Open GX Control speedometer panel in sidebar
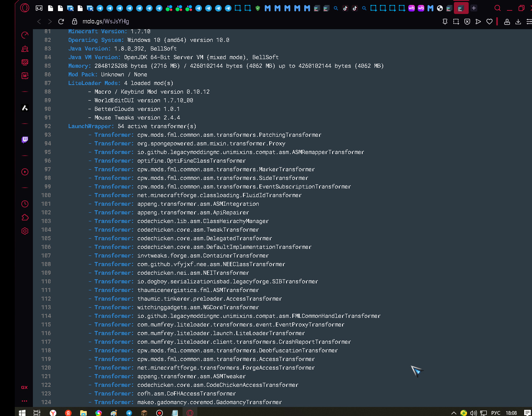532x416 pixels. click(x=25, y=35)
